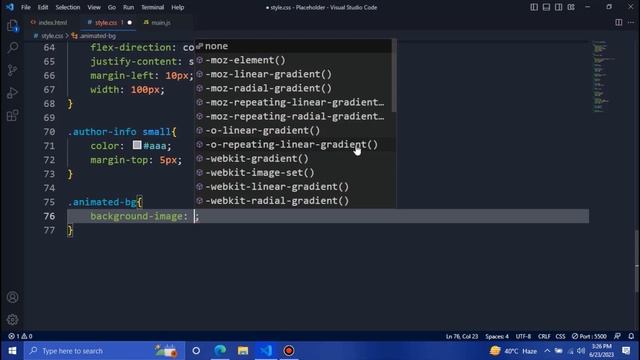The width and height of the screenshot is (640, 360).
Task: Select '-o-repeating-linear-gradient()' suggestion
Action: pyautogui.click(x=293, y=144)
